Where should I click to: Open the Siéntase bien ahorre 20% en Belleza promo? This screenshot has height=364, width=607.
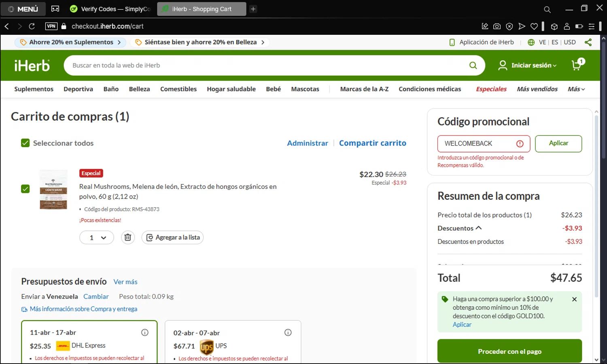click(200, 42)
